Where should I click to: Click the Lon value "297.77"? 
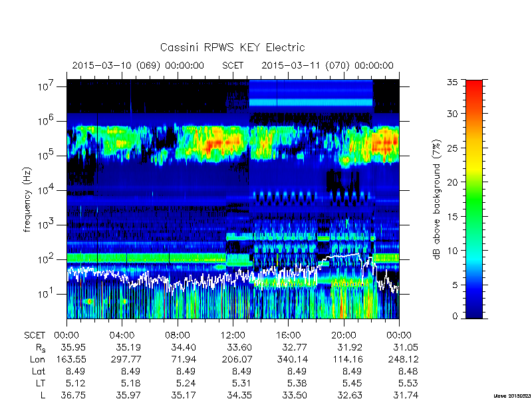[126, 359]
